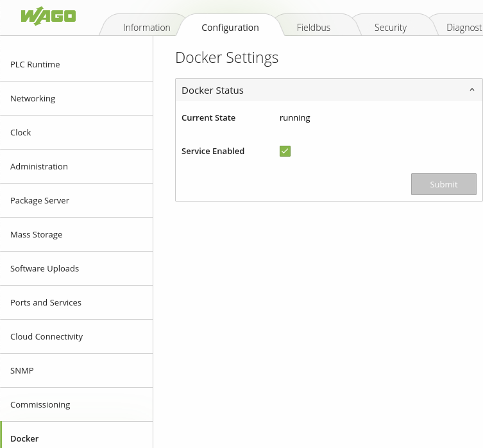Select Docker sidebar entry
Screen dimensions: 483x448
click(x=76, y=435)
